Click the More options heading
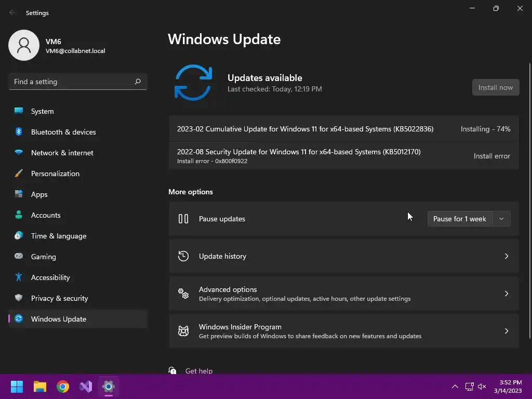This screenshot has height=399, width=532. pos(191,192)
